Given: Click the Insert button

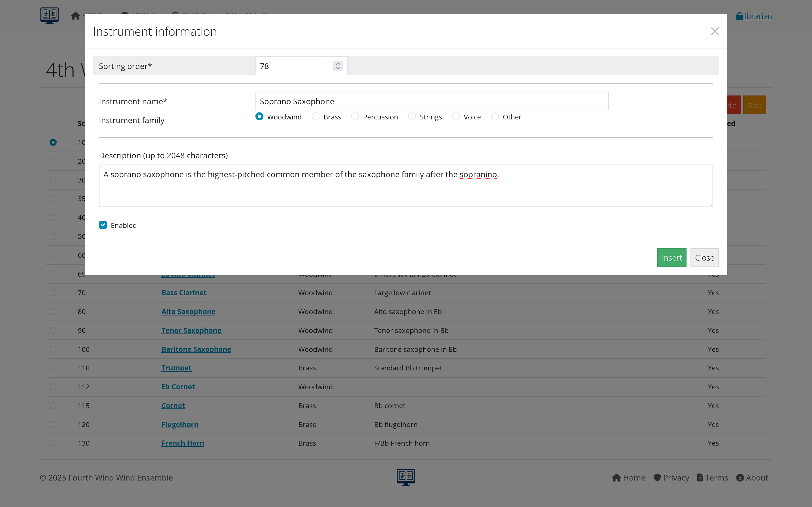Looking at the screenshot, I should click(x=671, y=257).
